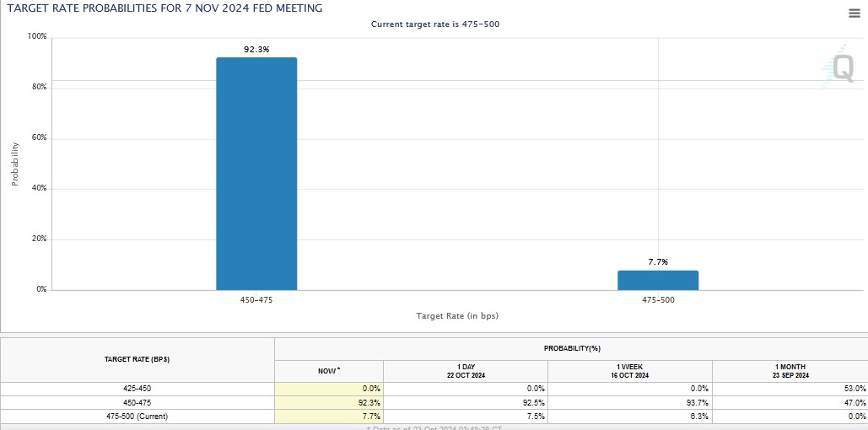Click the 475-500 x-axis label
Viewport: 868px width, 430px height.
658,300
